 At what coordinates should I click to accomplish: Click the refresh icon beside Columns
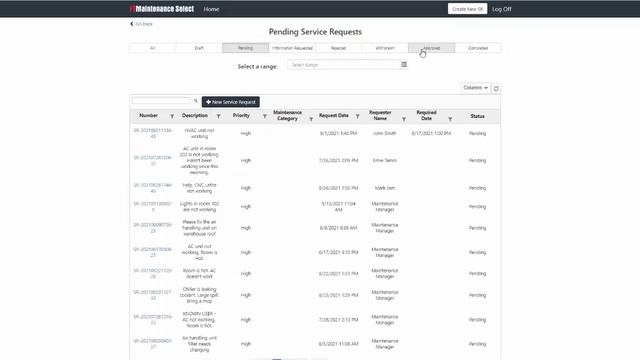pyautogui.click(x=496, y=88)
